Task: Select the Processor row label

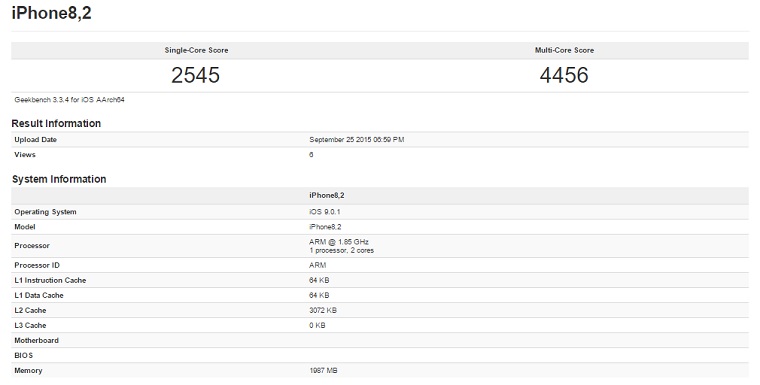Action: tap(32, 246)
